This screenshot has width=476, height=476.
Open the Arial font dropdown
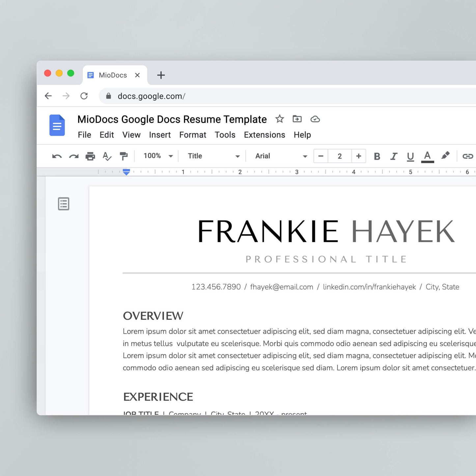[281, 156]
